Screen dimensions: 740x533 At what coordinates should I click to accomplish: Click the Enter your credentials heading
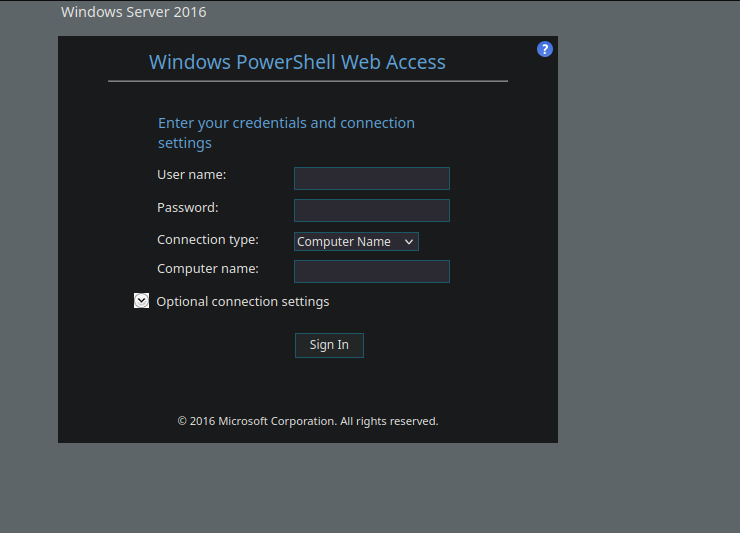[x=286, y=133]
